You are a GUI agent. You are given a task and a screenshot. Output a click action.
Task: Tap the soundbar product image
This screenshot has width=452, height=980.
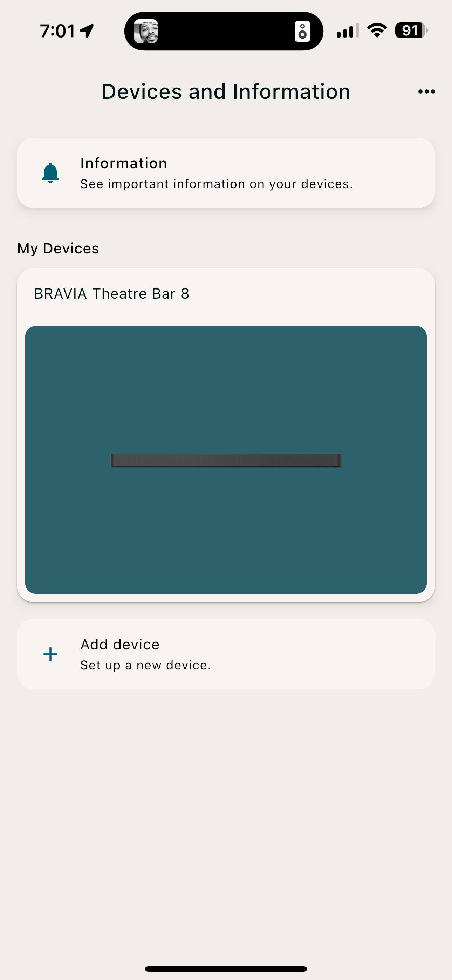click(226, 460)
